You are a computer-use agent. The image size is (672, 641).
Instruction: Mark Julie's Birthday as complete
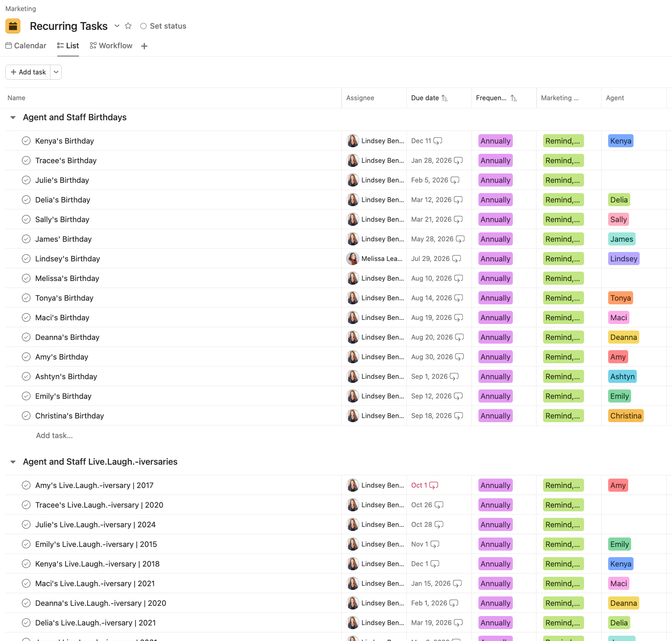coord(26,180)
